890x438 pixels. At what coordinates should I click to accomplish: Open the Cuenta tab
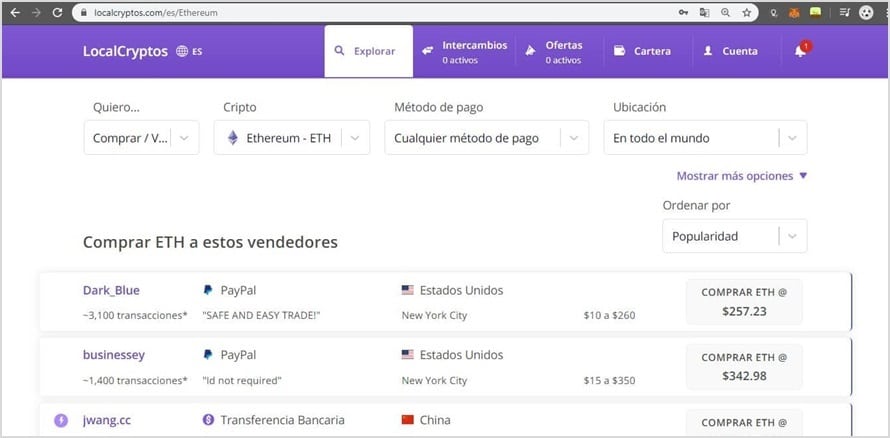click(731, 51)
